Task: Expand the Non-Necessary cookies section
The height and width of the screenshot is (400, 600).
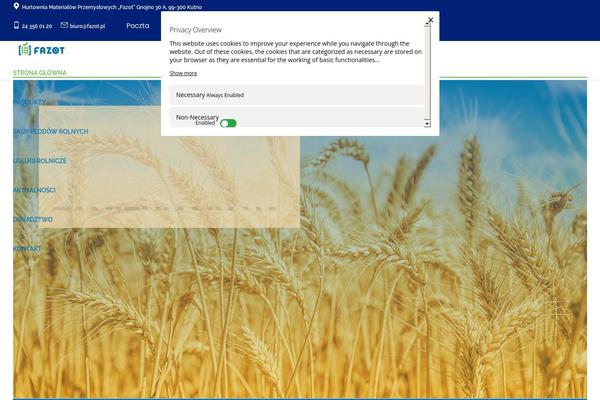Action: click(297, 117)
